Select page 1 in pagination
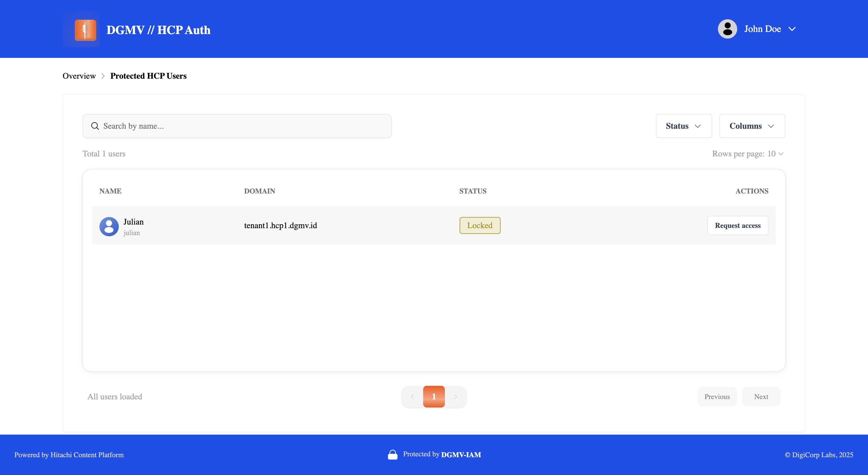 pos(434,397)
